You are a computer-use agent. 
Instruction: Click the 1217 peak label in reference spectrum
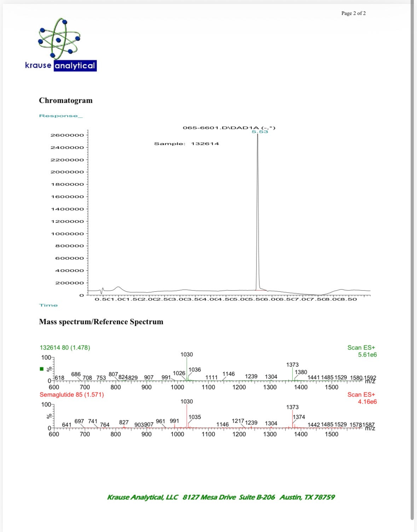pos(238,421)
